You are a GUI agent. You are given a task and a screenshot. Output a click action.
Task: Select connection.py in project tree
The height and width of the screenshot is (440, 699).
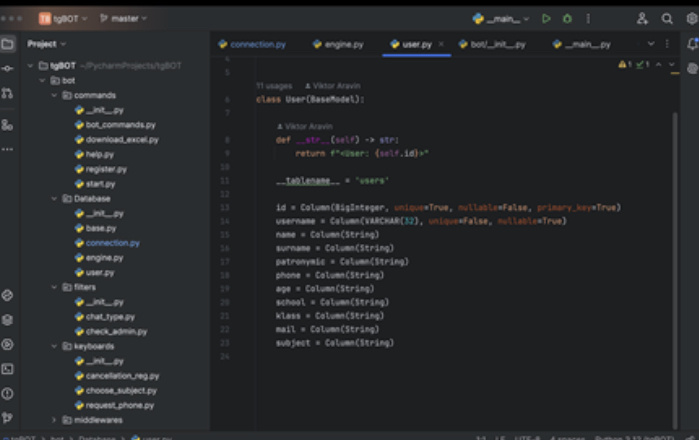[107, 243]
